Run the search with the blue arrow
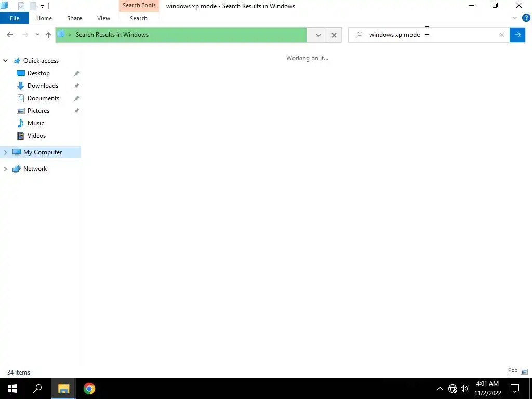The height and width of the screenshot is (399, 532). (517, 35)
